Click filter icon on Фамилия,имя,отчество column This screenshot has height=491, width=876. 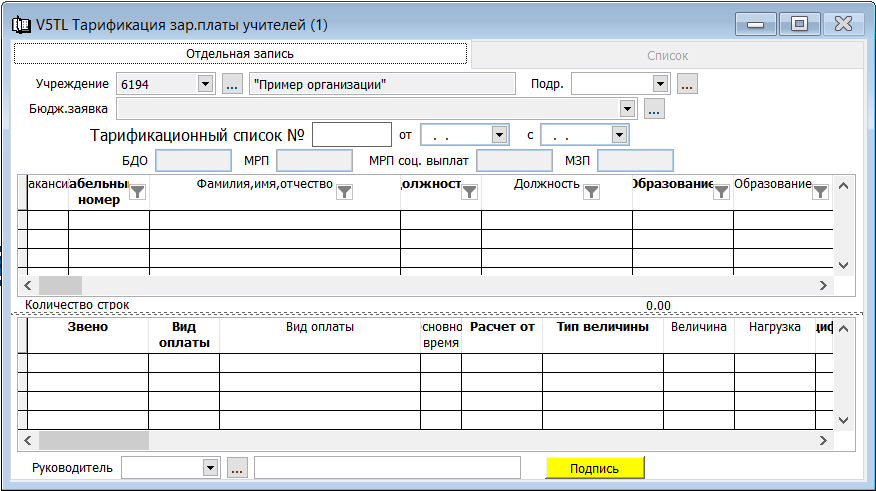click(x=344, y=192)
